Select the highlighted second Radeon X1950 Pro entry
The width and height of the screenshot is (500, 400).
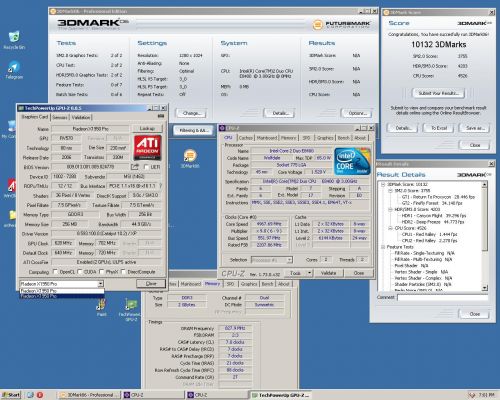click(62, 296)
